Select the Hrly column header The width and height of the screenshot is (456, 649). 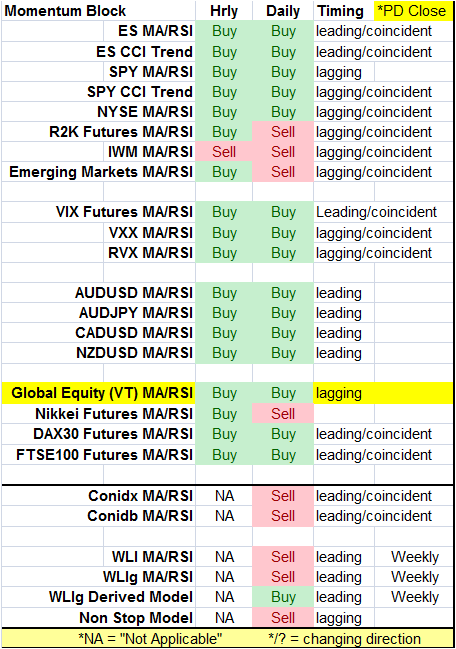tap(224, 11)
